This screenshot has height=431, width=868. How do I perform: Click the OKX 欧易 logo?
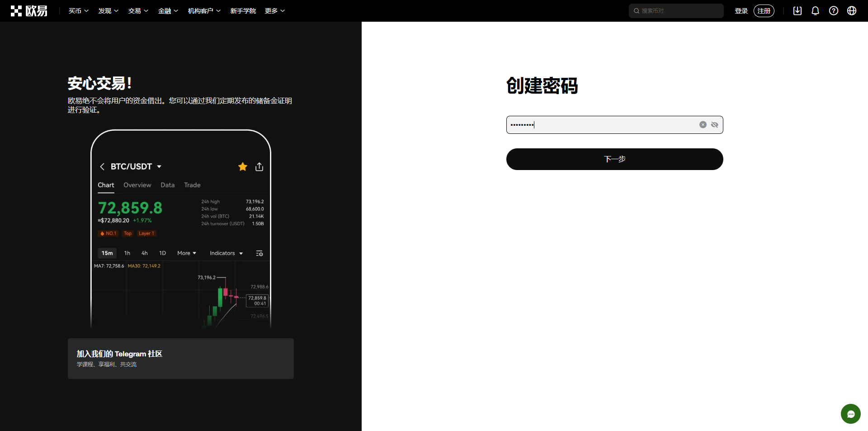29,11
